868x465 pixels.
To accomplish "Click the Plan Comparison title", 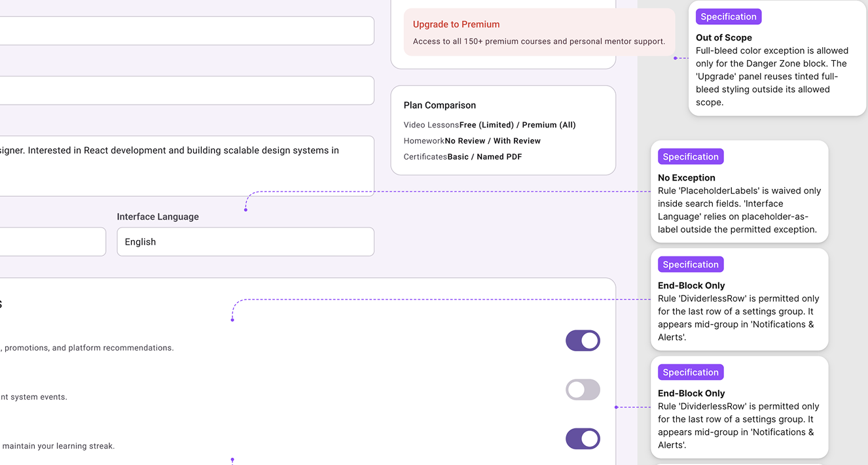I will tap(440, 105).
